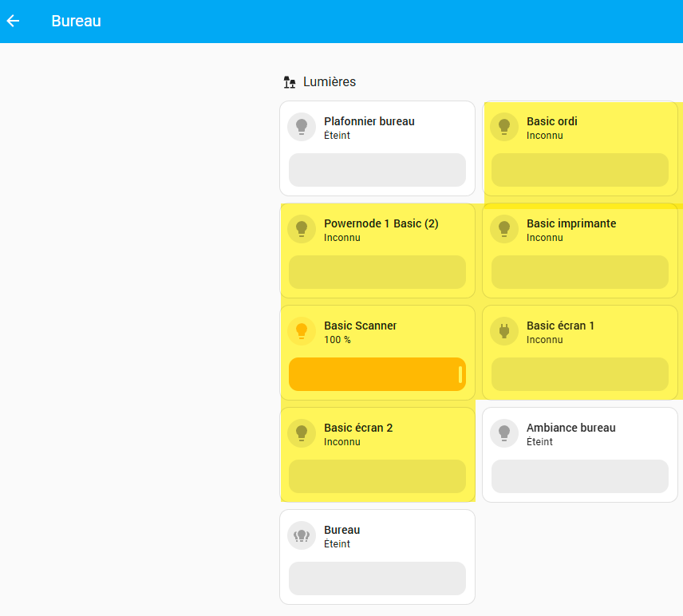Click the Plafonnier bureau brightness slider
Screen dimensions: 683x616
(x=377, y=170)
